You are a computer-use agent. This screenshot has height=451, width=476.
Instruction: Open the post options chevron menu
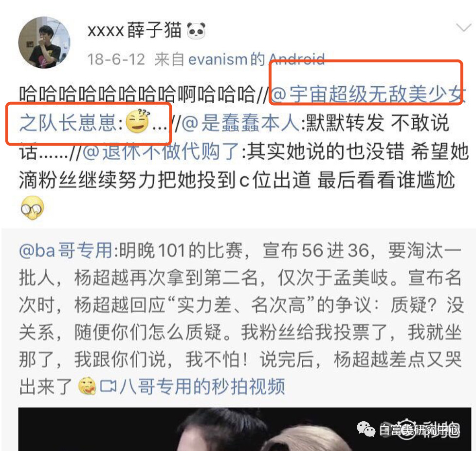(x=464, y=28)
